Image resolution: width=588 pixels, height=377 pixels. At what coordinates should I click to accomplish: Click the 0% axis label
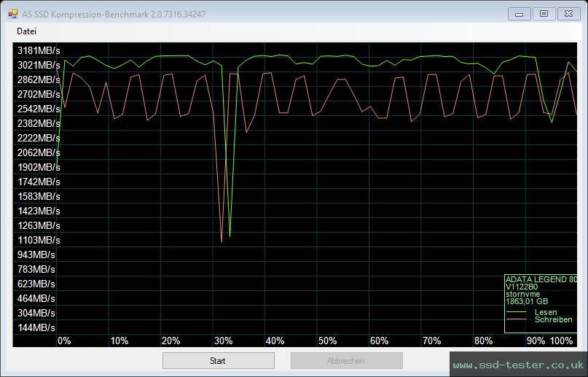(x=64, y=341)
